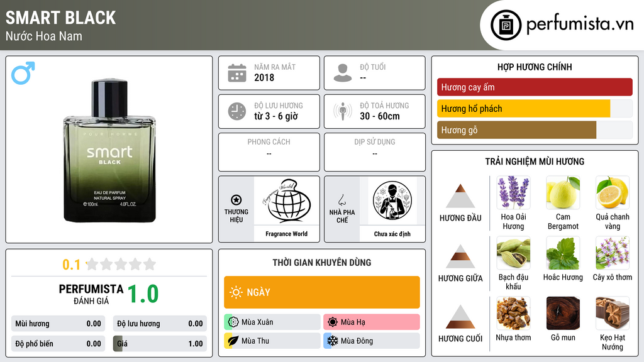Click the calendar icon beside Năm ra mắt
644x362 pixels.
(x=237, y=73)
